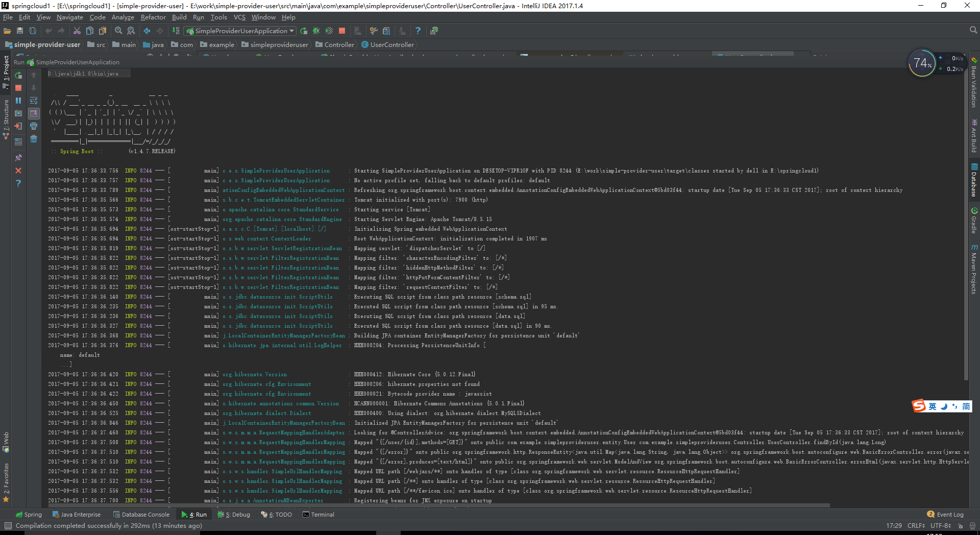Screen dimensions: 980x535
Task: Open Find with the magnifier toolbar icon
Action: tap(118, 31)
